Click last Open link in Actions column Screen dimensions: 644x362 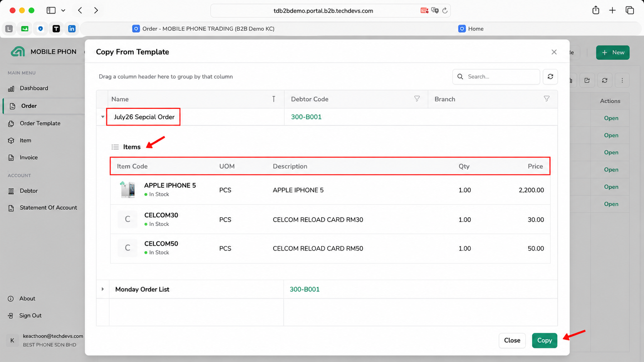click(611, 204)
